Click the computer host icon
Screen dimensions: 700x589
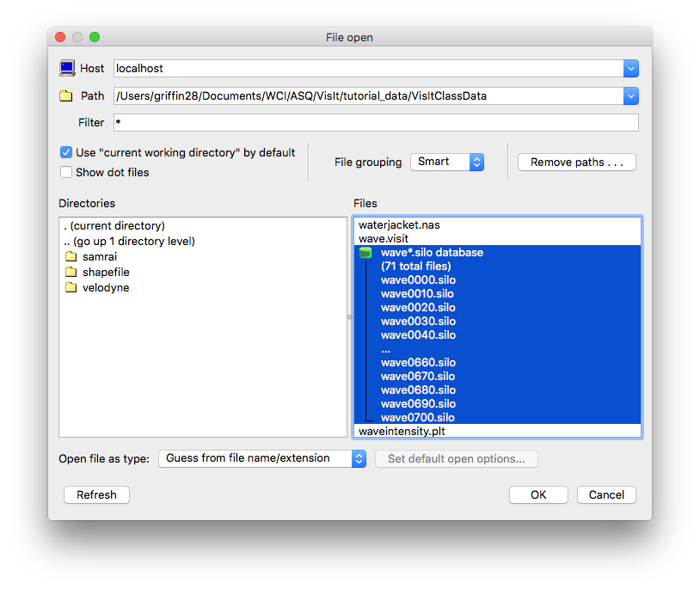point(67,68)
